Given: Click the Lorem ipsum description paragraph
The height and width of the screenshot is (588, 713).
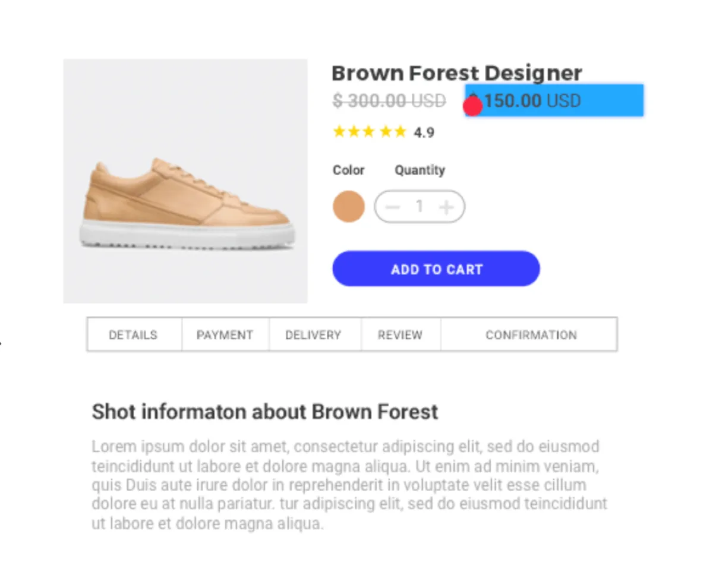Looking at the screenshot, I should tap(349, 485).
